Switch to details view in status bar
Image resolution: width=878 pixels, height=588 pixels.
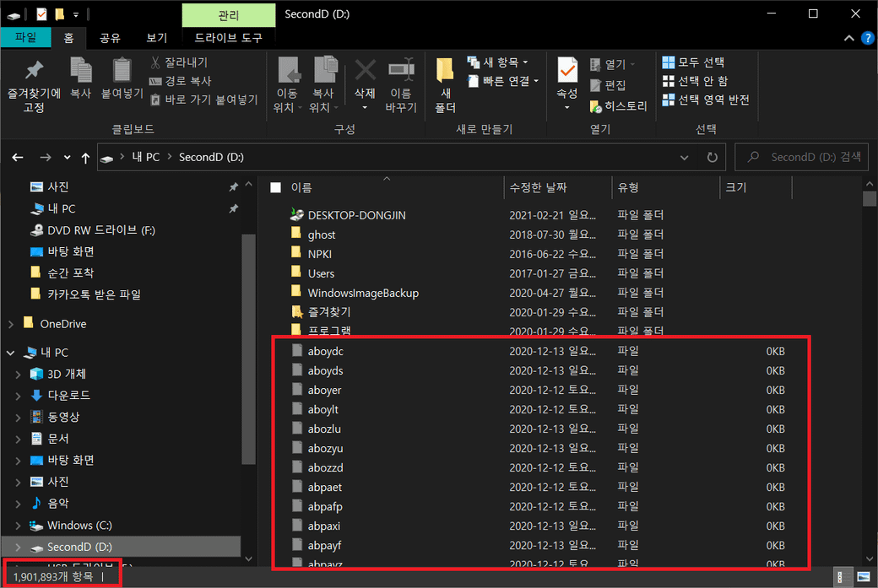pos(842,577)
